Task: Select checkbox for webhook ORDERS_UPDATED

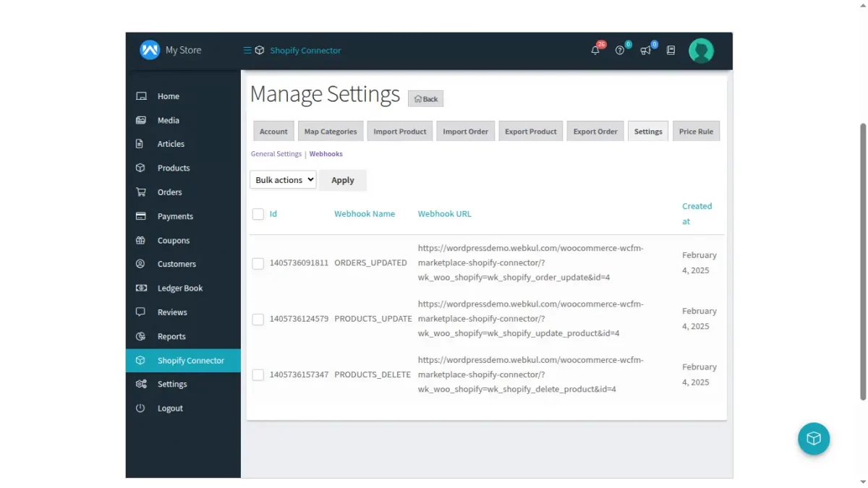Action: (x=258, y=263)
